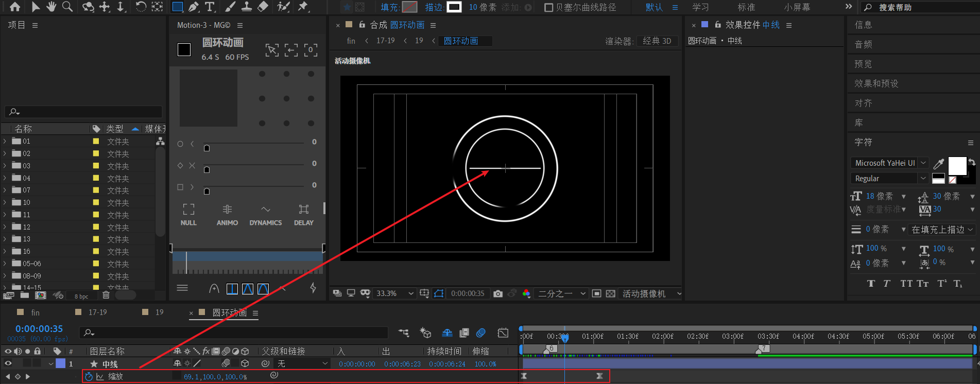
Task: Toggle the transparency grid in viewer
Action: tap(611, 293)
